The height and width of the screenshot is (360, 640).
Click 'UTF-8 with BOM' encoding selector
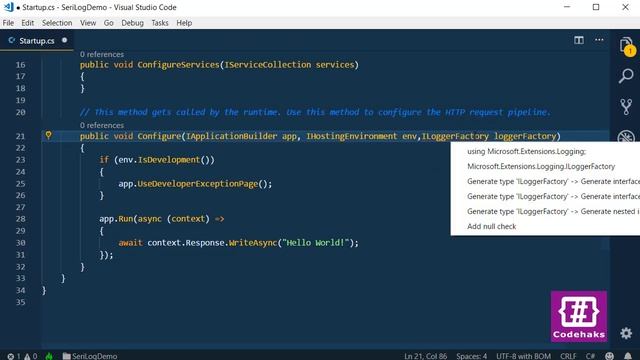[x=523, y=356]
